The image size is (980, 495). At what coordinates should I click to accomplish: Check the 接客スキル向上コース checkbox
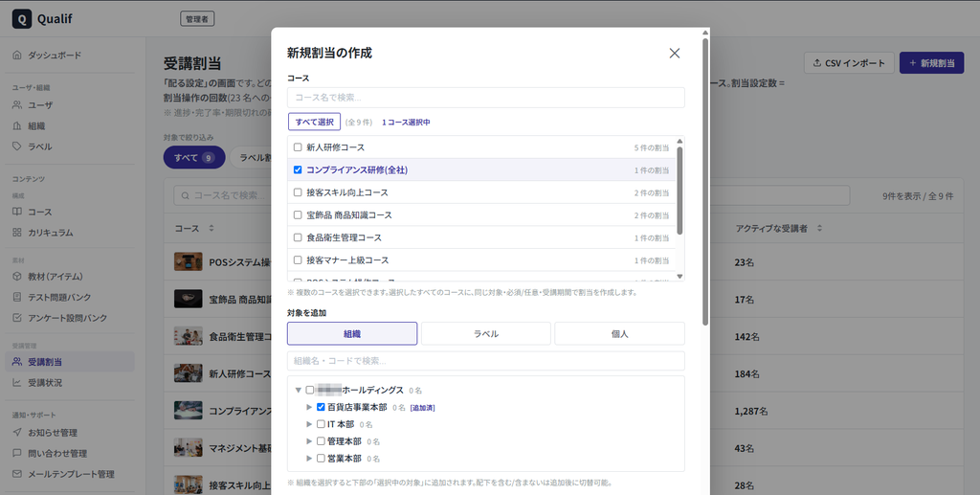(298, 192)
